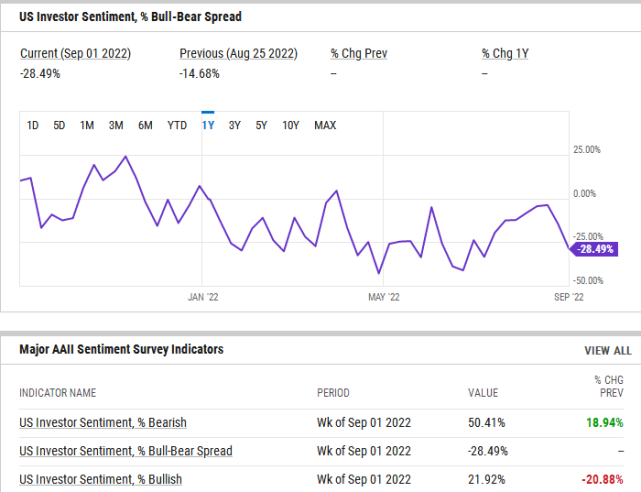641x492 pixels.
Task: Select the YTD range option
Action: coord(177,125)
